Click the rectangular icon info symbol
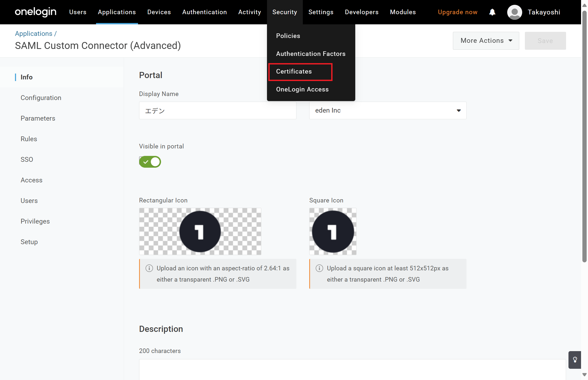 [x=149, y=268]
